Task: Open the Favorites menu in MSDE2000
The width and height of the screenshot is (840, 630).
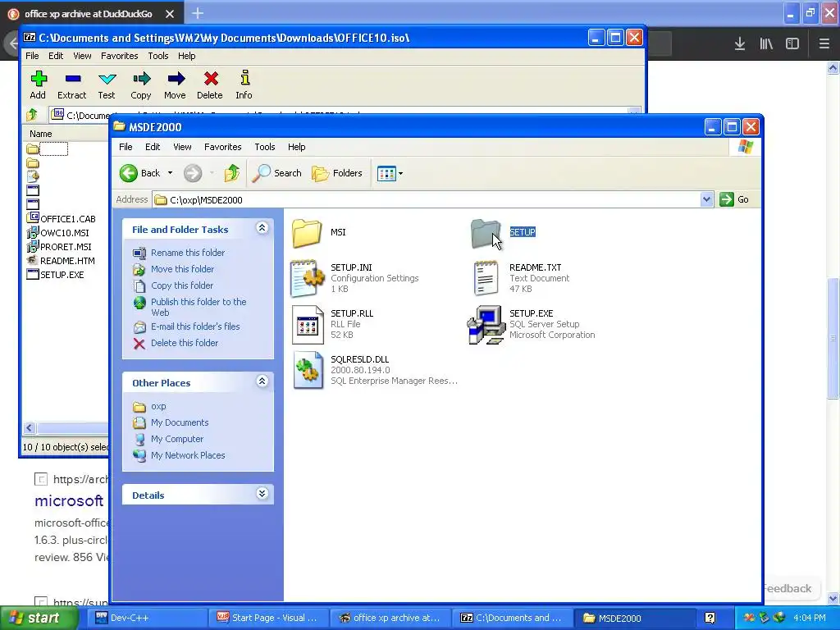Action: pyautogui.click(x=223, y=147)
